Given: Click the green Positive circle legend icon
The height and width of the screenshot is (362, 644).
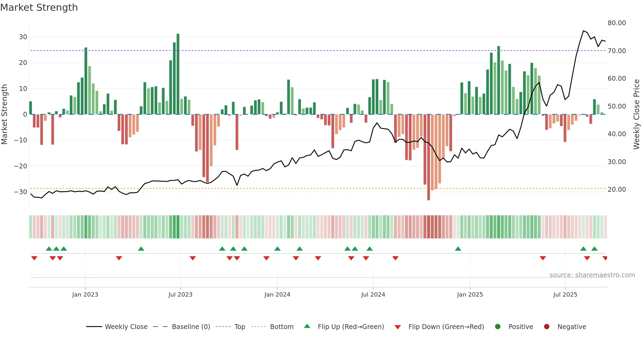Looking at the screenshot, I should pyautogui.click(x=498, y=327).
